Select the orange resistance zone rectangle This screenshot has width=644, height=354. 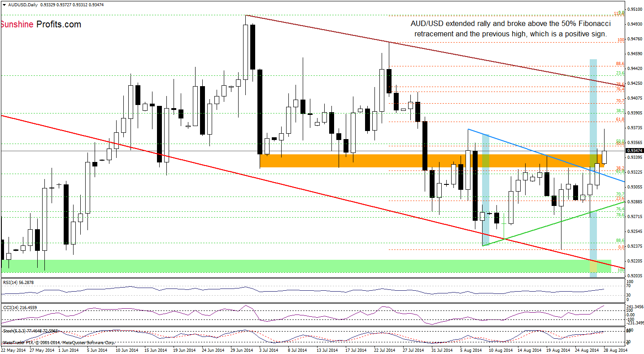pyautogui.click(x=432, y=161)
